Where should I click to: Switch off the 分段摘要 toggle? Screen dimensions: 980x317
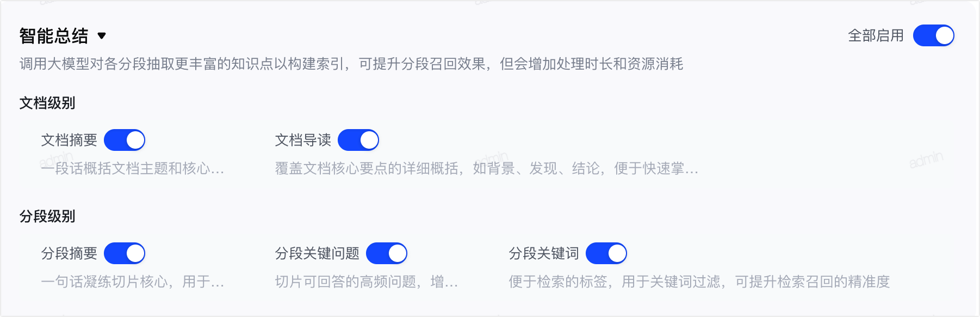pos(125,253)
